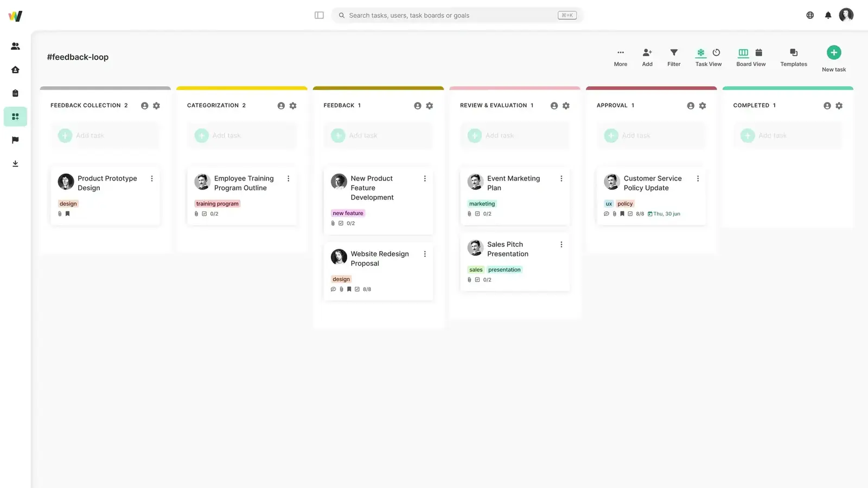Open the flag icon in sidebar
The image size is (868, 488).
click(x=15, y=140)
